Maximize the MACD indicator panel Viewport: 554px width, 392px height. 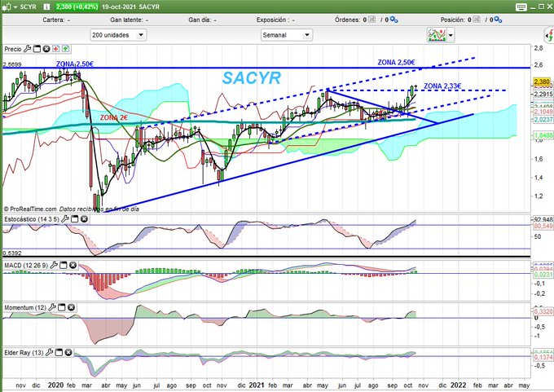click(64, 265)
